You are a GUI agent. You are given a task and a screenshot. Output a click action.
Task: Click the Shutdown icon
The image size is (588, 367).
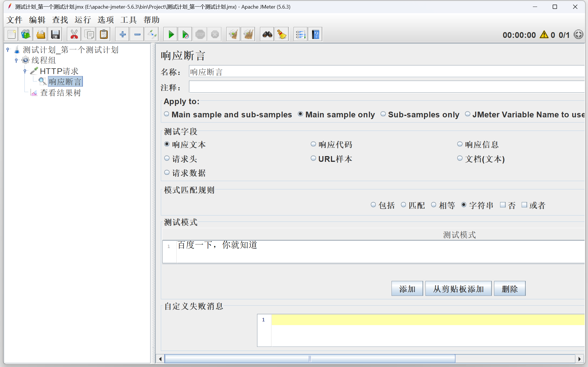(x=215, y=34)
